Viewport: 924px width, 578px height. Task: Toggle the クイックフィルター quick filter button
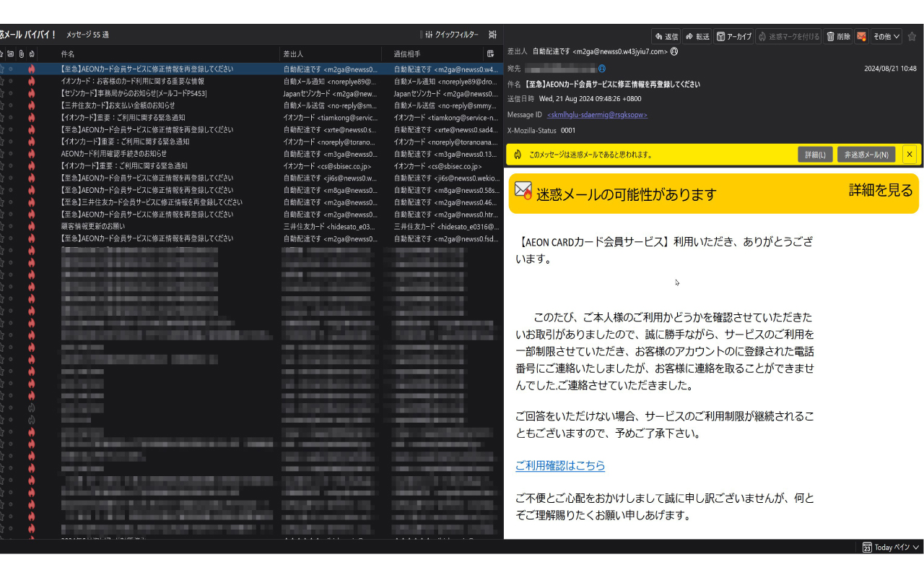point(452,35)
